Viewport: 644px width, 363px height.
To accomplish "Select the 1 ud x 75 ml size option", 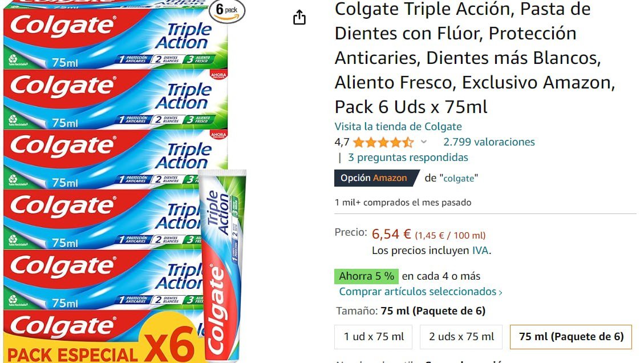I will pyautogui.click(x=374, y=337).
